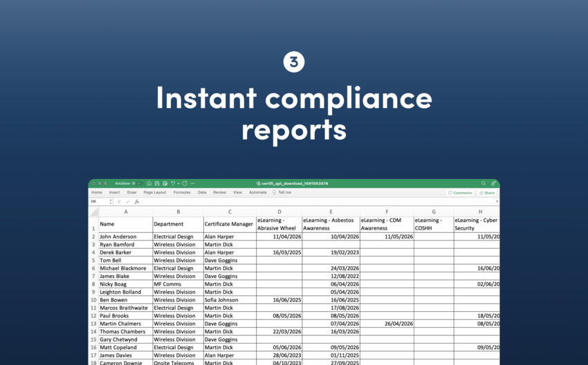Click the confirm checkmark in formula bar
This screenshot has width=588, height=365.
click(127, 202)
